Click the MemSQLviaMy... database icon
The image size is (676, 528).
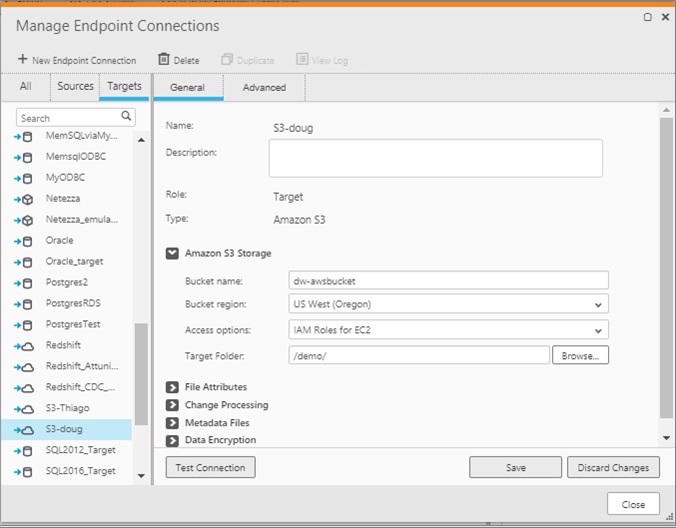tap(27, 137)
